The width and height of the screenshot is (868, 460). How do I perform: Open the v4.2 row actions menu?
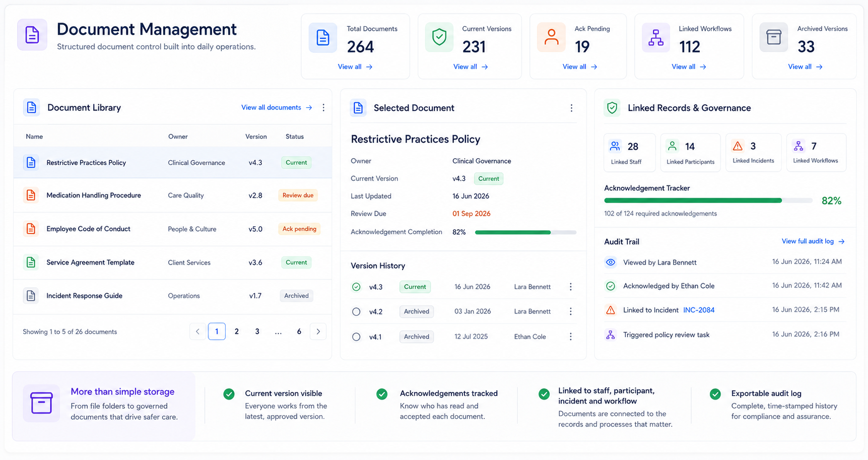[571, 311]
